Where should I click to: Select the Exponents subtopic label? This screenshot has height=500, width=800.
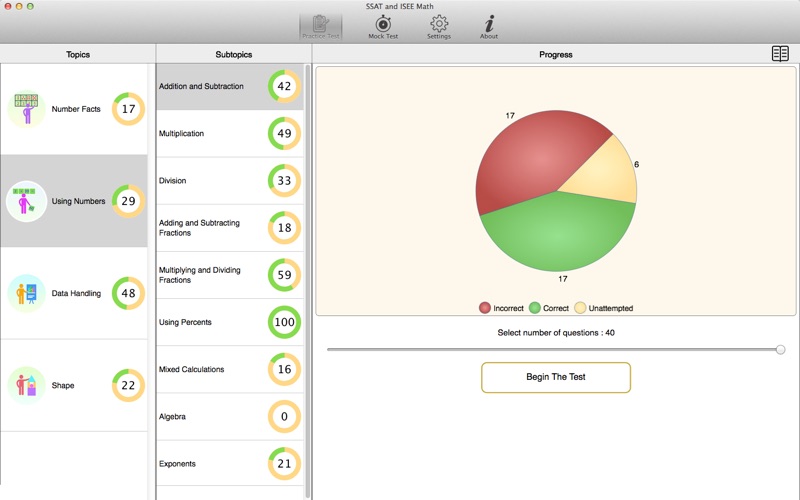177,464
